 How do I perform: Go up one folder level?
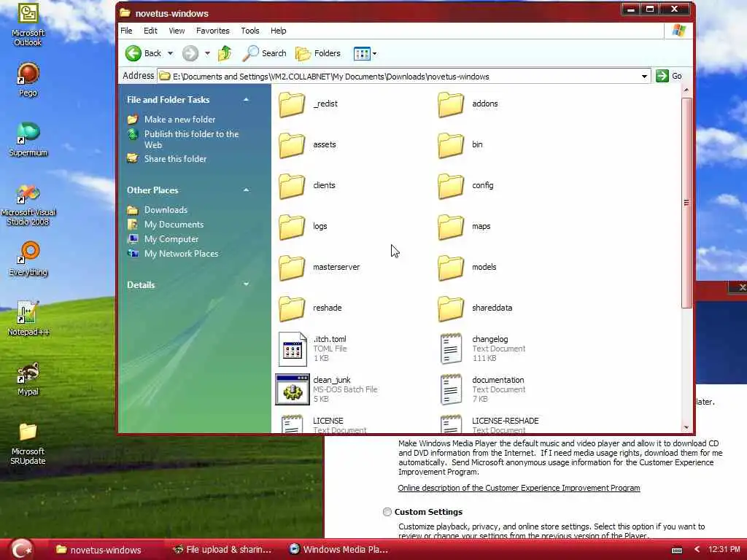(x=225, y=53)
